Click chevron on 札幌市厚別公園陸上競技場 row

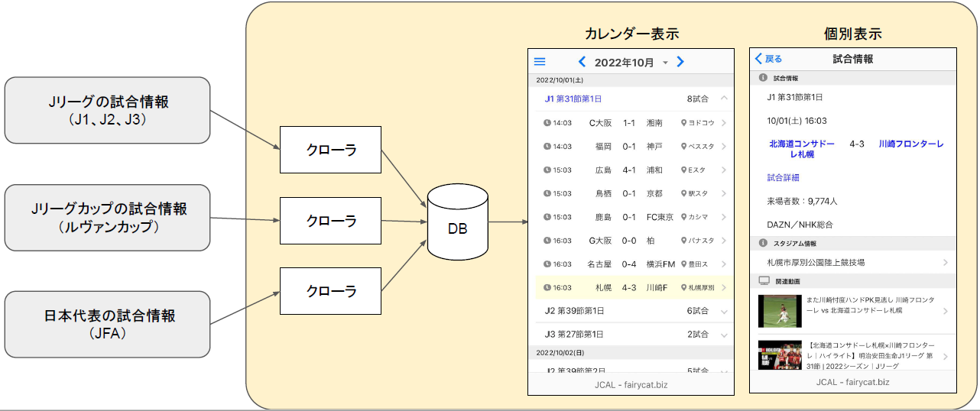click(946, 262)
